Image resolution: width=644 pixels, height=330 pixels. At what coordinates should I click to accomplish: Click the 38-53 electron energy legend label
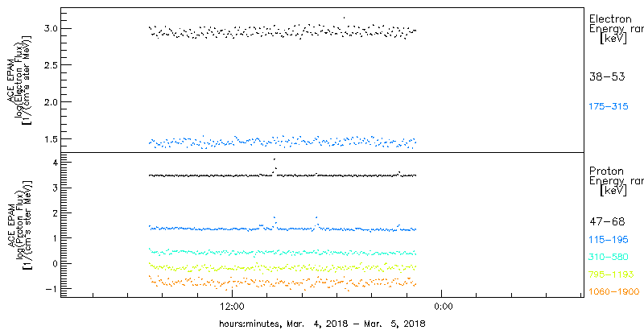[607, 76]
